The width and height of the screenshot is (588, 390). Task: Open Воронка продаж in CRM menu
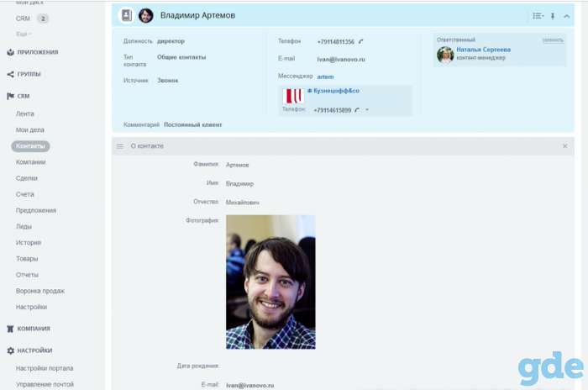point(40,292)
